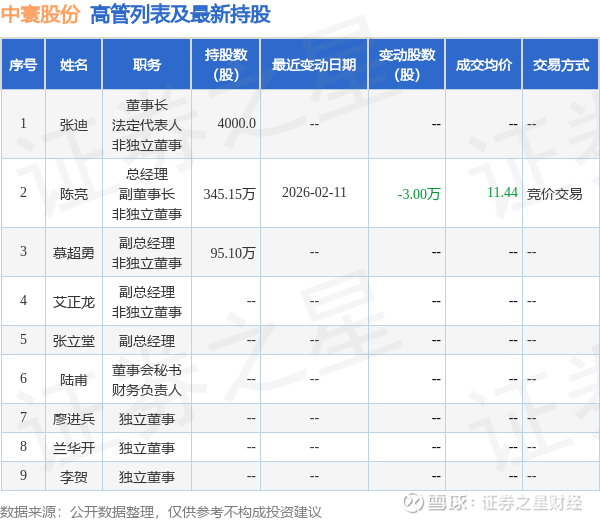Click 副董事长 in 陈亮's position cell
The image size is (600, 521).
point(147,194)
